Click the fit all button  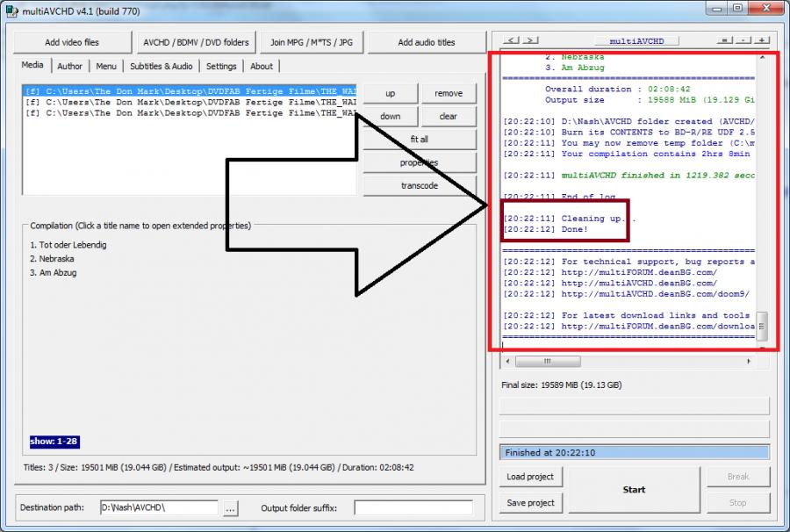[x=420, y=140]
